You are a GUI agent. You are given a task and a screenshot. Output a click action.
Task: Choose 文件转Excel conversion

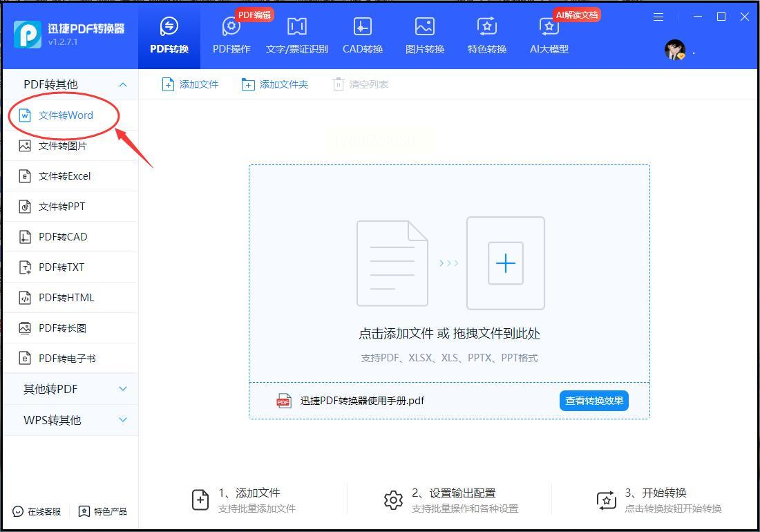[x=70, y=176]
